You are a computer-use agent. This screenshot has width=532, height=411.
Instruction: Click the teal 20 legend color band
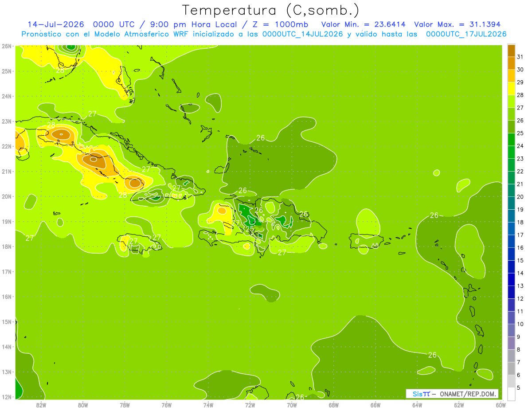(511, 191)
